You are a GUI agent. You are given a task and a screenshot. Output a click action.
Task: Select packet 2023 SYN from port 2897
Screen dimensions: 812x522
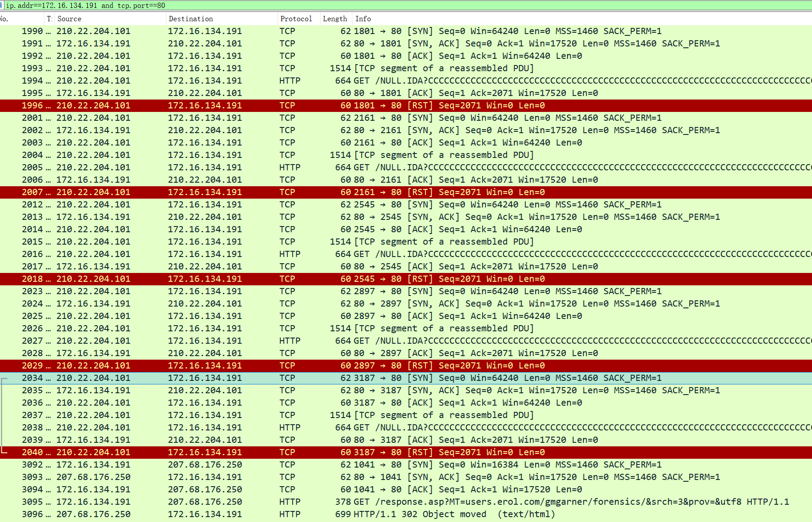(x=406, y=291)
